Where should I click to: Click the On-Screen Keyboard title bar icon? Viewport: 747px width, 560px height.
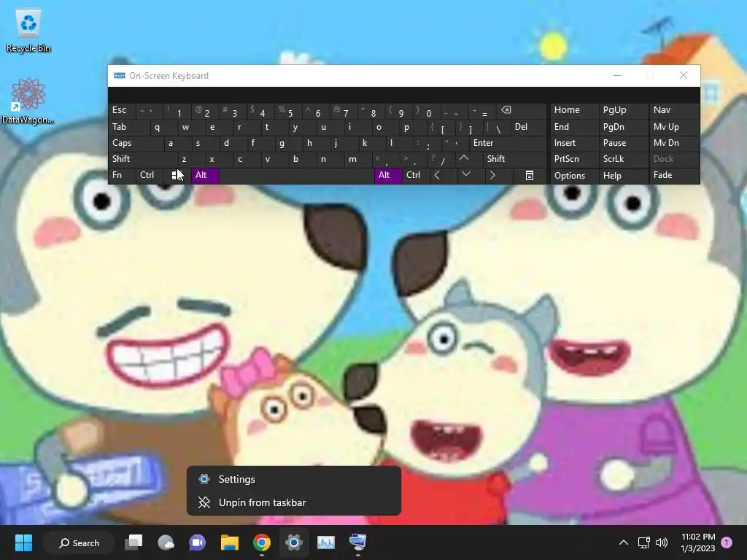[x=120, y=76]
